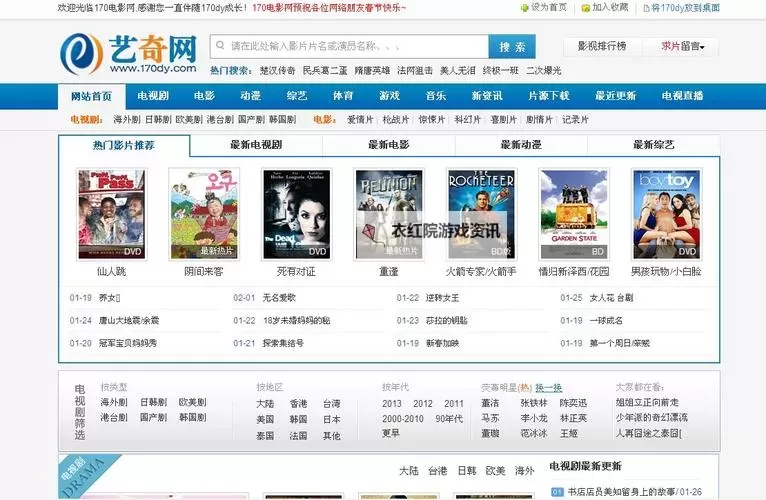Click hot search term 楚汉传奇

[277, 70]
